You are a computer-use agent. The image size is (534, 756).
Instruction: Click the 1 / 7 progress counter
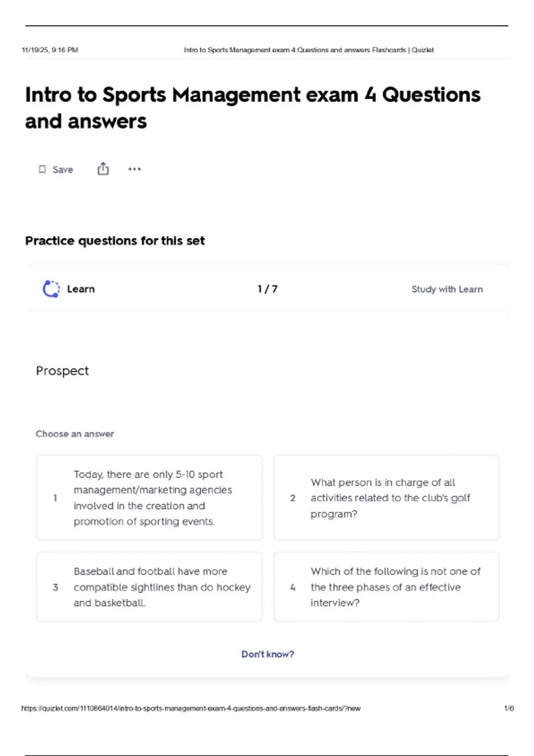click(267, 289)
